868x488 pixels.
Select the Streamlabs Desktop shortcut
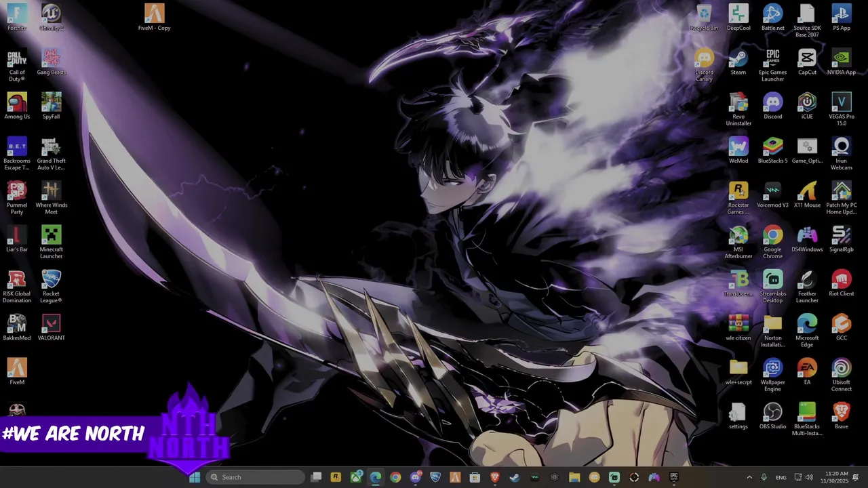[773, 287]
